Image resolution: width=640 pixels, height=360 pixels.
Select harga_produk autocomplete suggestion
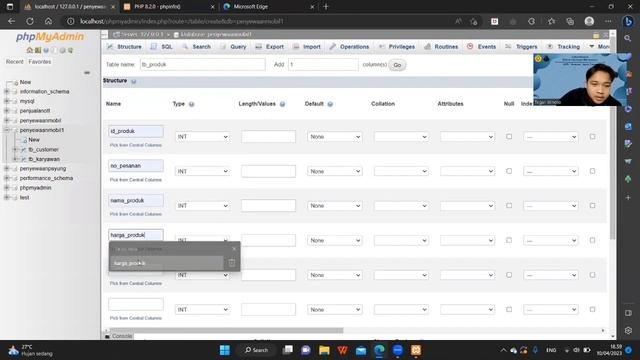coord(166,263)
